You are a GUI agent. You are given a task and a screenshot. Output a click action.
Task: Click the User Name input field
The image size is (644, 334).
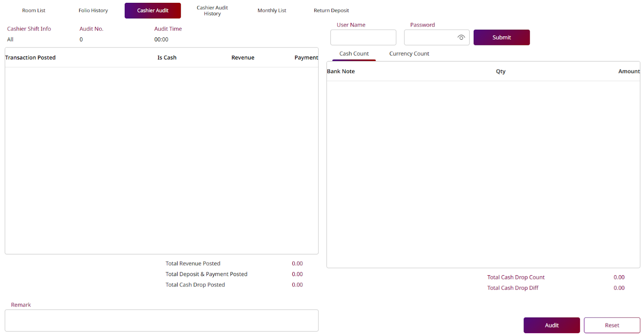tap(363, 37)
